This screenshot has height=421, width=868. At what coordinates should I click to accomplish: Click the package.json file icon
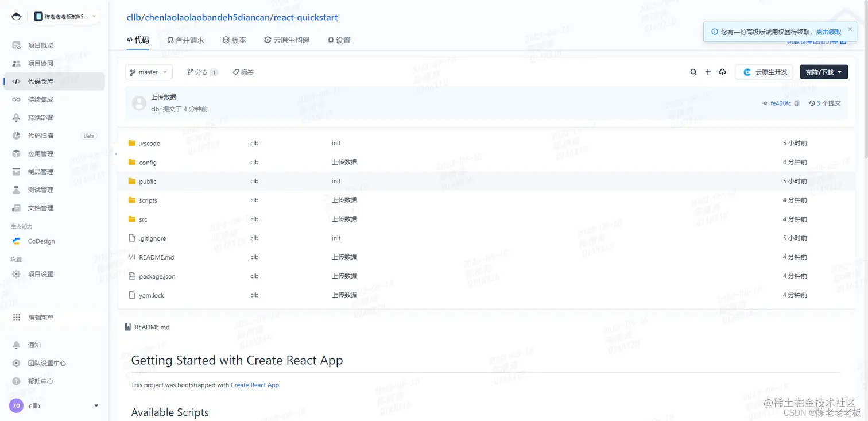(132, 276)
